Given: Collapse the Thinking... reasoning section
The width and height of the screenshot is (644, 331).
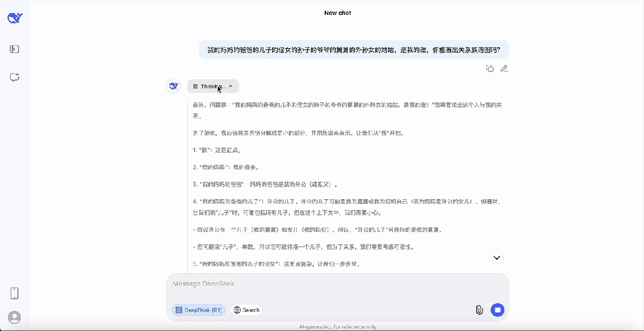Looking at the screenshot, I should [x=213, y=86].
